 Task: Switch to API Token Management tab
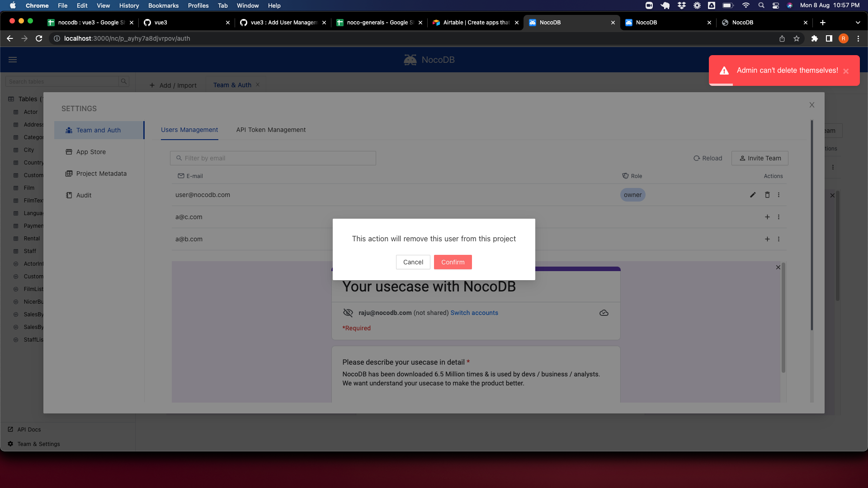[270, 130]
